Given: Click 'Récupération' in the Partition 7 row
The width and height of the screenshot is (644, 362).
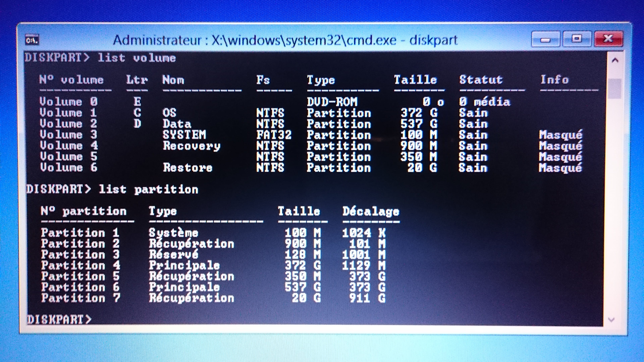Looking at the screenshot, I should [192, 298].
